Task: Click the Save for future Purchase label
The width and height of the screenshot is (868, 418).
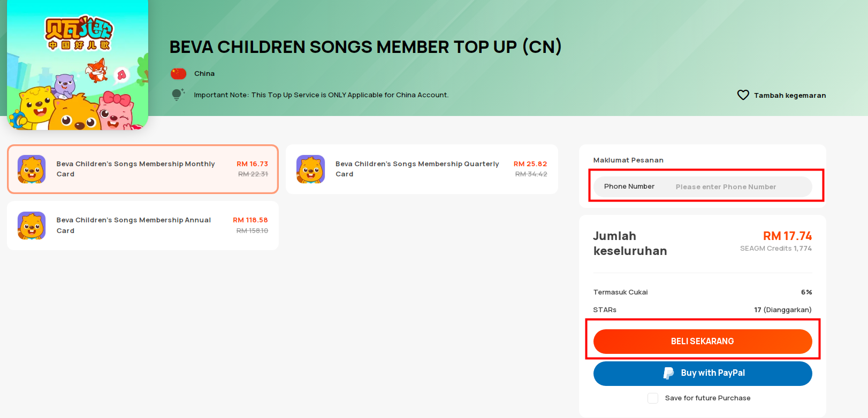Action: (707, 398)
